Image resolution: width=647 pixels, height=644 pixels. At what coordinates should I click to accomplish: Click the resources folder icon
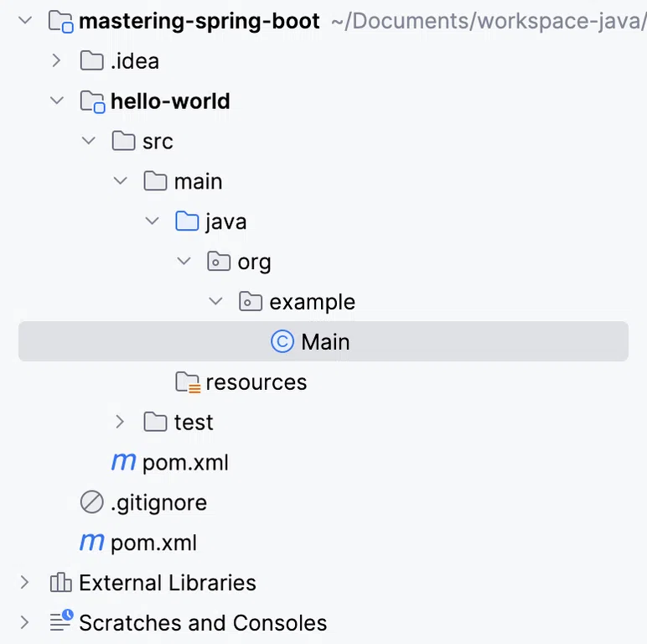pos(188,382)
